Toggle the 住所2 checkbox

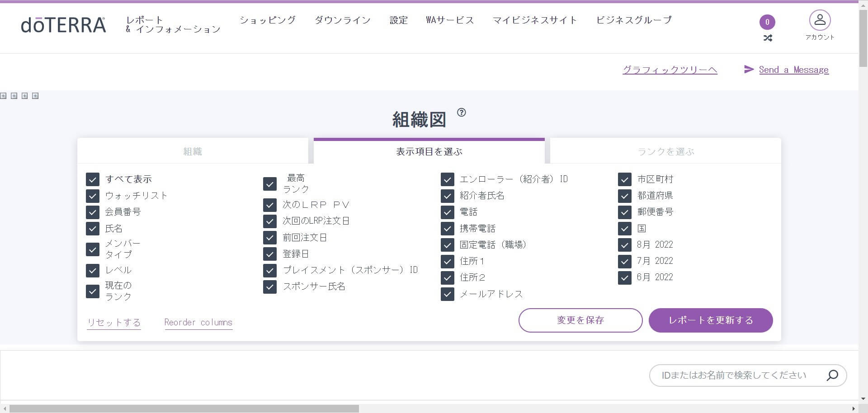point(448,277)
